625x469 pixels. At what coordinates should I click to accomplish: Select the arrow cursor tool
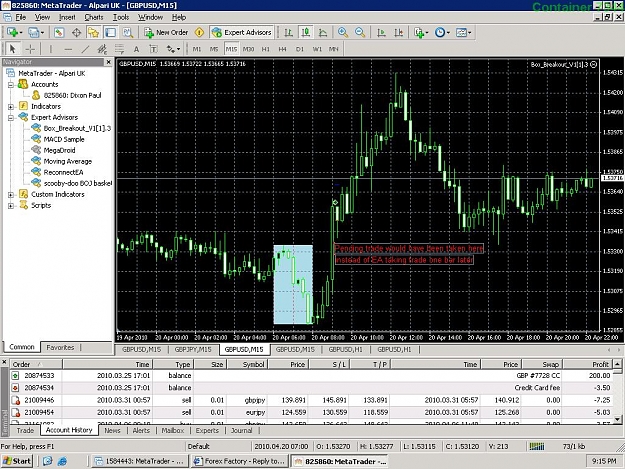click(x=12, y=49)
